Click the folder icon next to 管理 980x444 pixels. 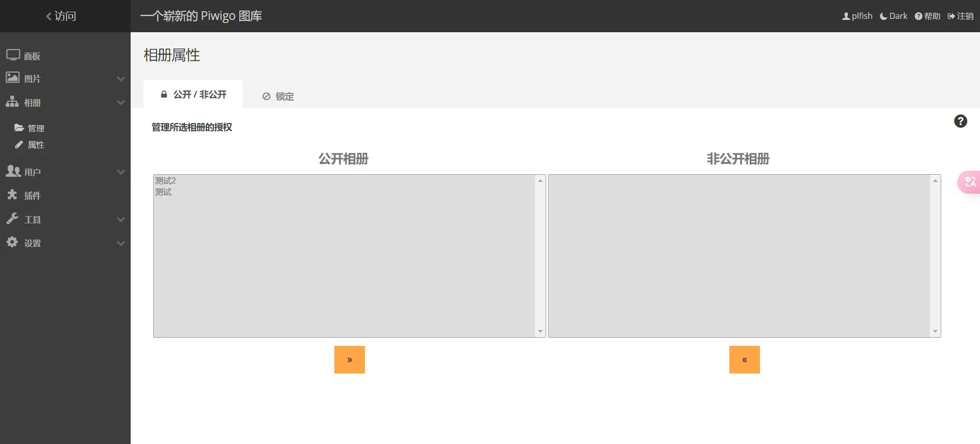[19, 127]
